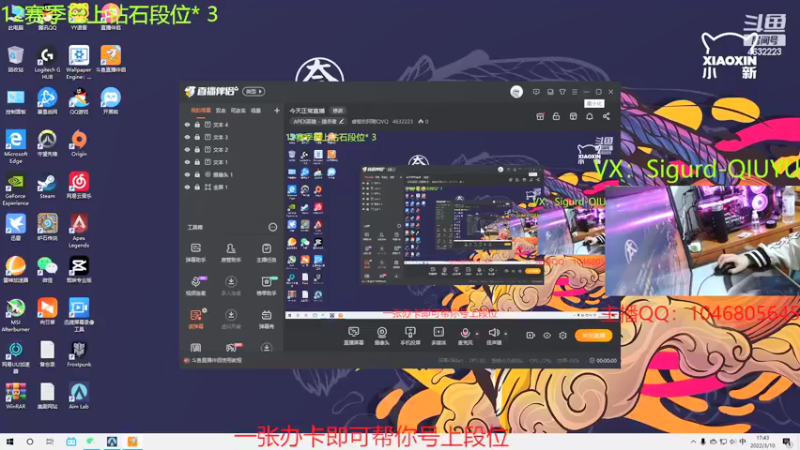The width and height of the screenshot is (800, 450).
Task: Open the Wallpaper Engine desktop shortcut
Action: [79, 62]
